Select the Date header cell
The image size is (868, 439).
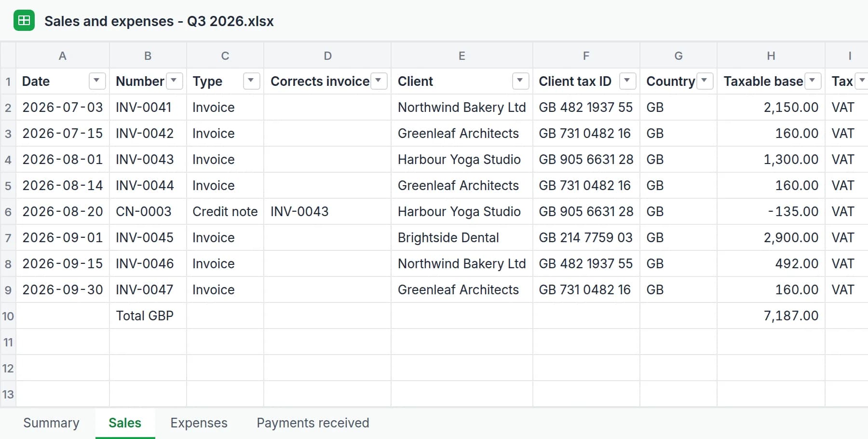pyautogui.click(x=63, y=81)
